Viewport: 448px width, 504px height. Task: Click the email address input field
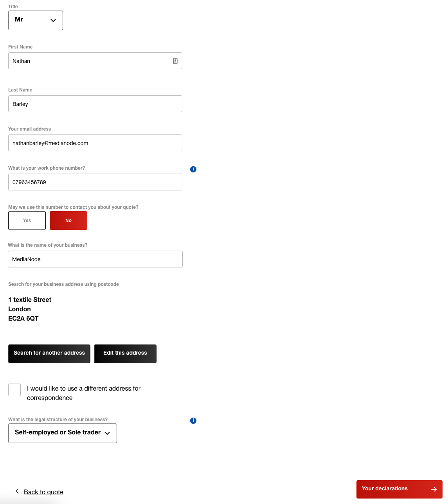coord(95,143)
